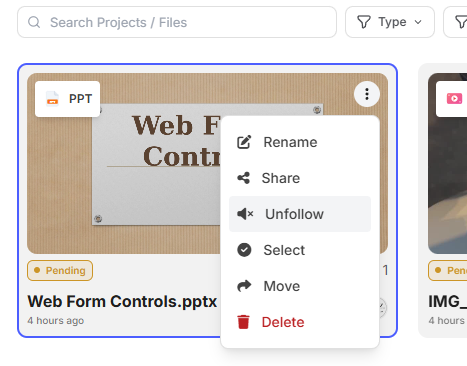The width and height of the screenshot is (467, 366).
Task: Open the Type filter dropdown
Action: (x=390, y=22)
